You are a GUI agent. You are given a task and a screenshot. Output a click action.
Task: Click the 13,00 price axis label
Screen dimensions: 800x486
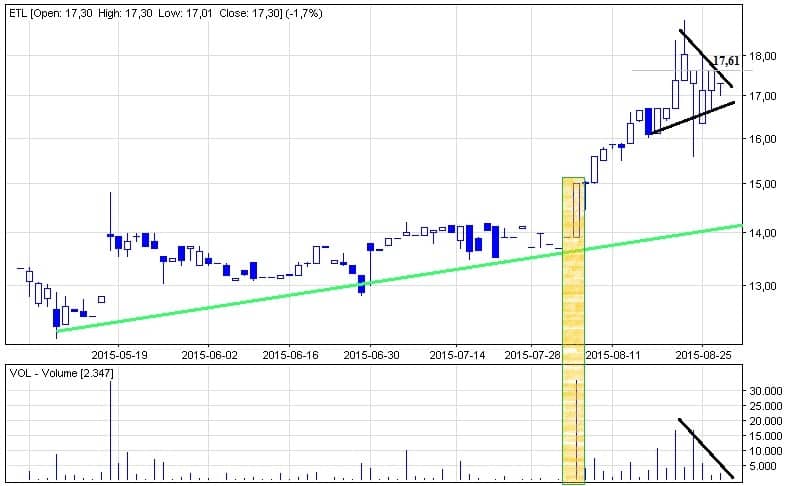763,286
